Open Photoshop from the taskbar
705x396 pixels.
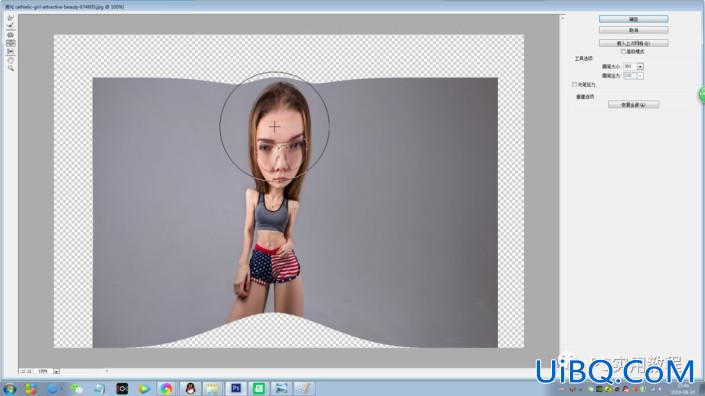tap(236, 388)
